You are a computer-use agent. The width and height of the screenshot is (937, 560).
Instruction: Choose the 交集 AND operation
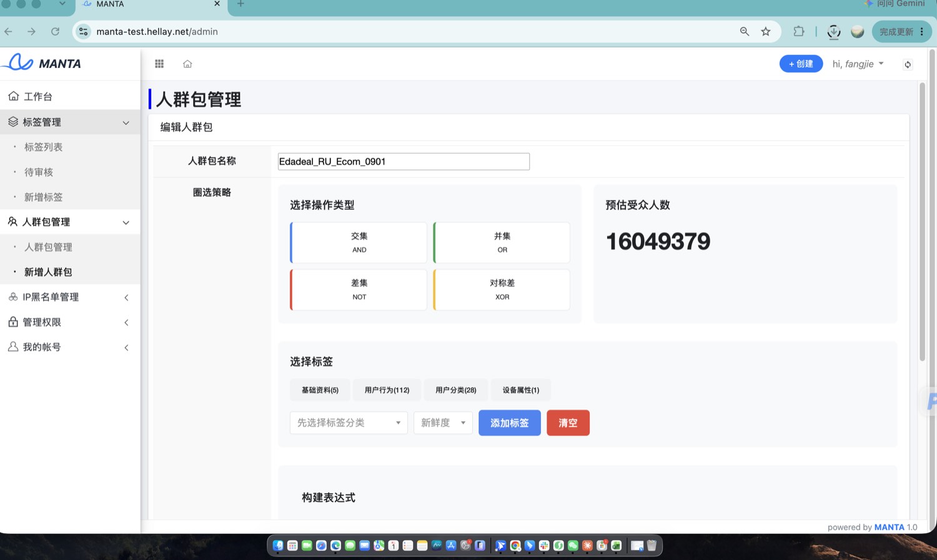(x=359, y=242)
